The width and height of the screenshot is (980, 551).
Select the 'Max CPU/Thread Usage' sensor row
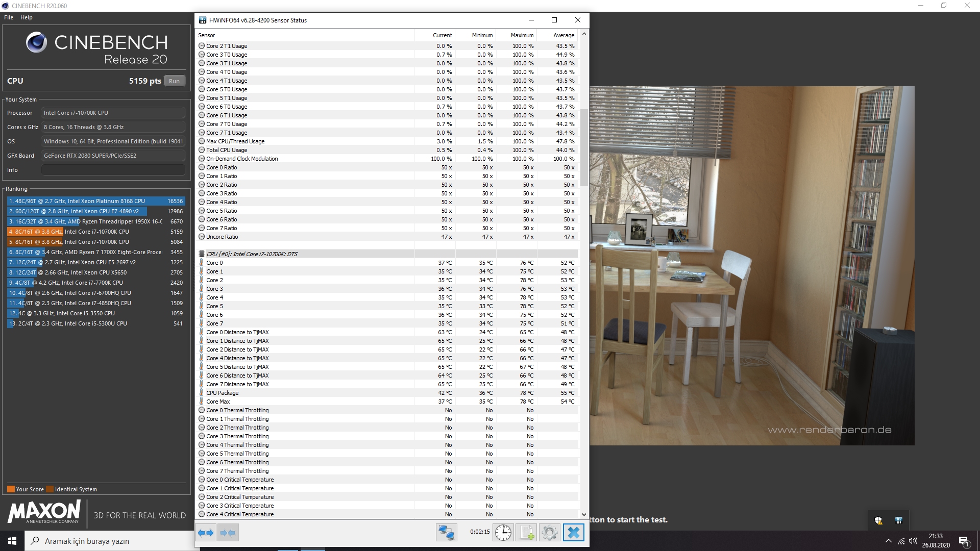(387, 141)
